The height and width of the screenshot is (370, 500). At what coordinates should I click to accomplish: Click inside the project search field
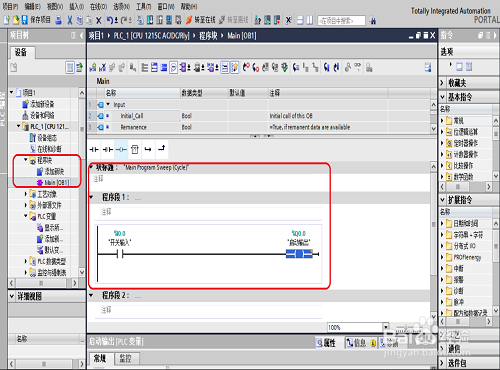[341, 21]
